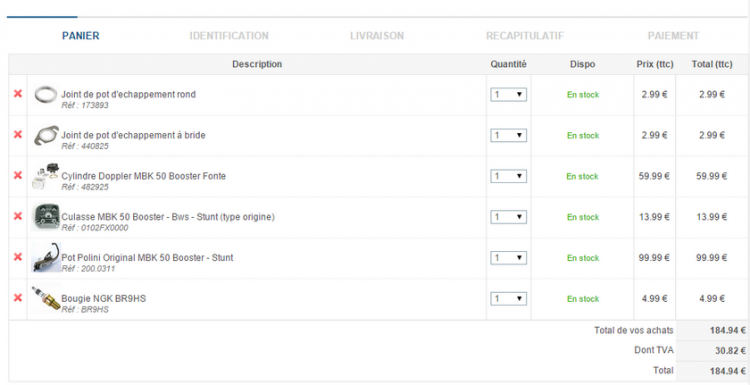The height and width of the screenshot is (385, 750).
Task: Remove Joint de pot d'echappement à bride item
Action: tap(18, 134)
